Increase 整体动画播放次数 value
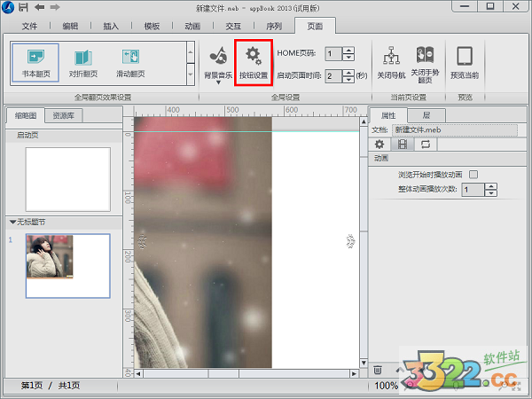The height and width of the screenshot is (399, 532). pyautogui.click(x=491, y=186)
